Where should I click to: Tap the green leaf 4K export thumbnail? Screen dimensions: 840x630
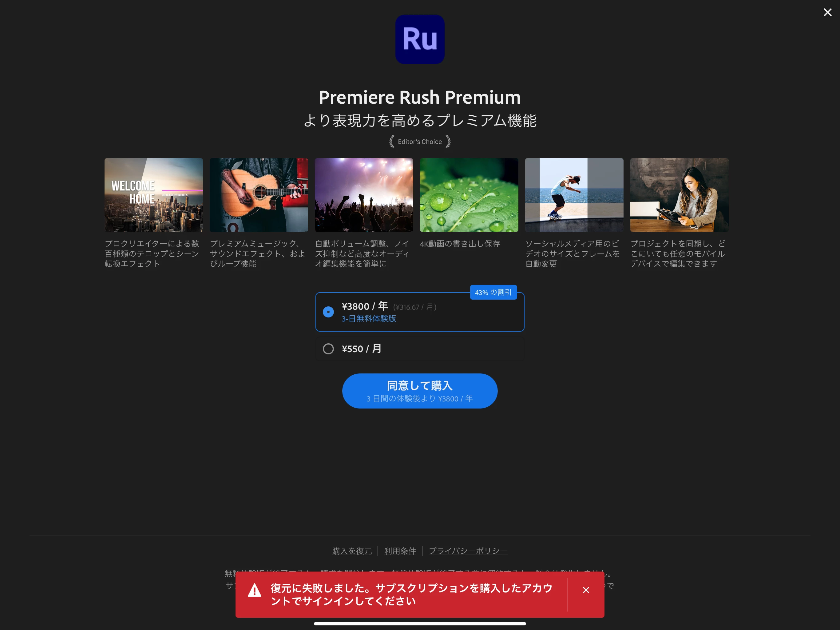469,195
